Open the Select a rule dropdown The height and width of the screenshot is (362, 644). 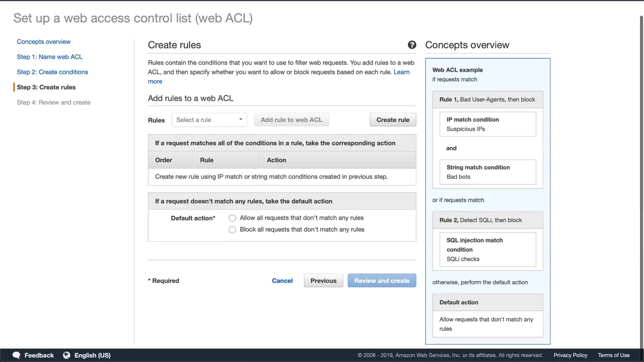[209, 120]
